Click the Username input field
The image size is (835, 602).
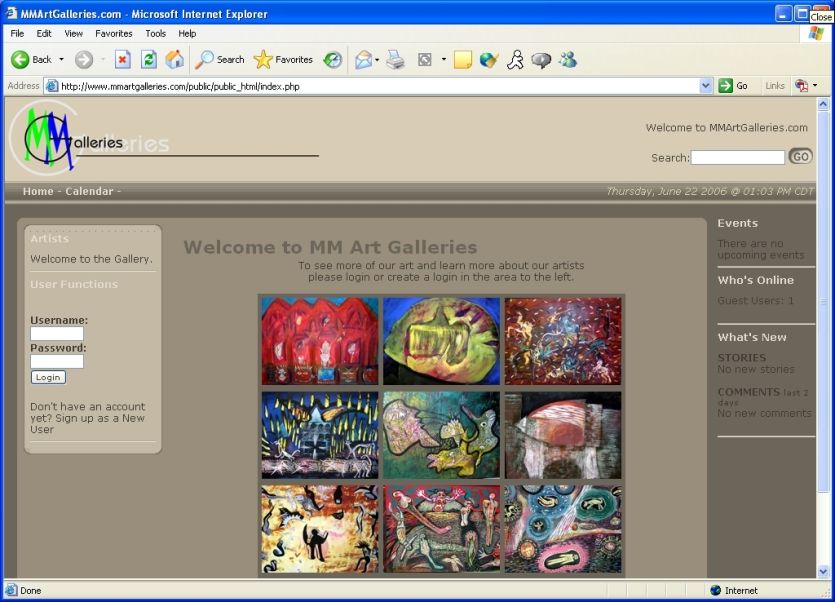point(57,334)
